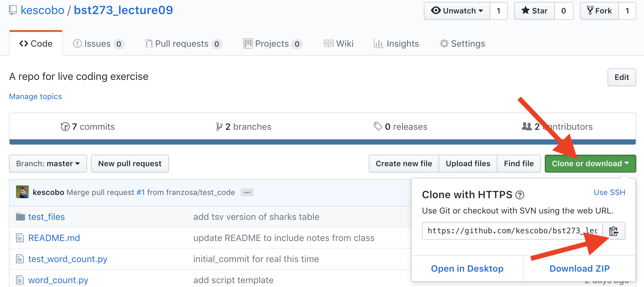
Task: Open the bst273_lecture09 repository link
Action: pos(123,10)
